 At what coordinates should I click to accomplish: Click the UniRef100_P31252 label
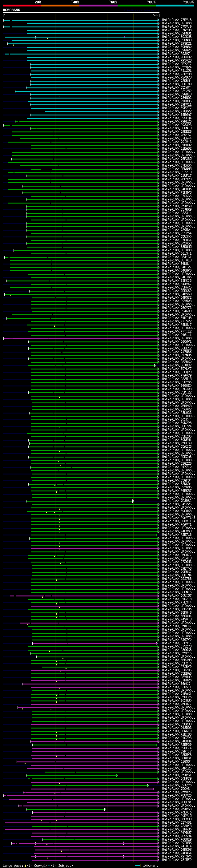(x=177, y=91)
